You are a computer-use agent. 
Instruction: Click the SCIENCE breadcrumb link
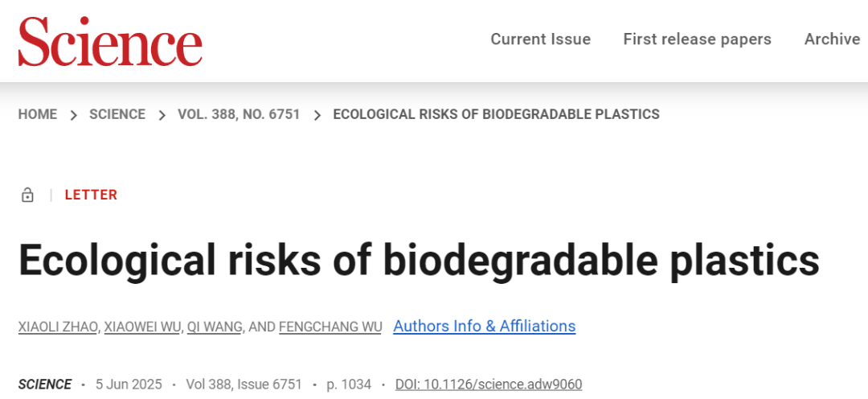pos(117,114)
